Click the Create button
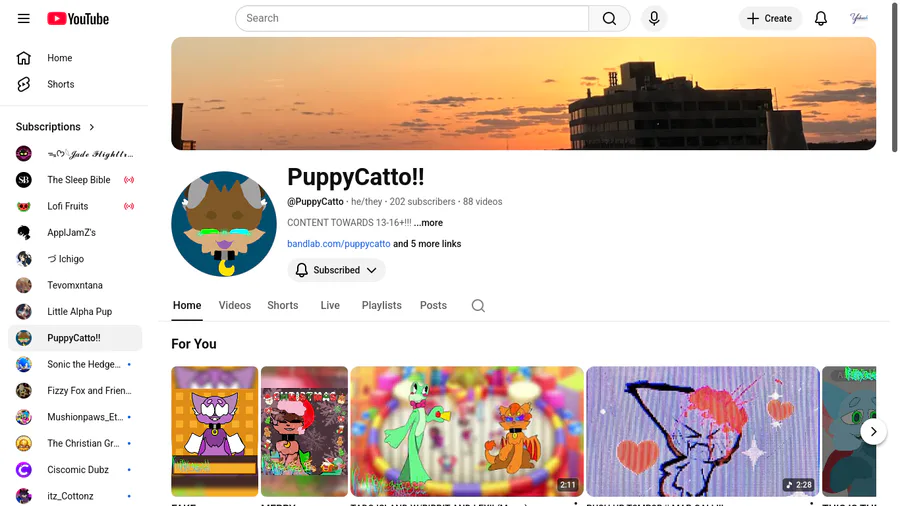 pos(770,18)
